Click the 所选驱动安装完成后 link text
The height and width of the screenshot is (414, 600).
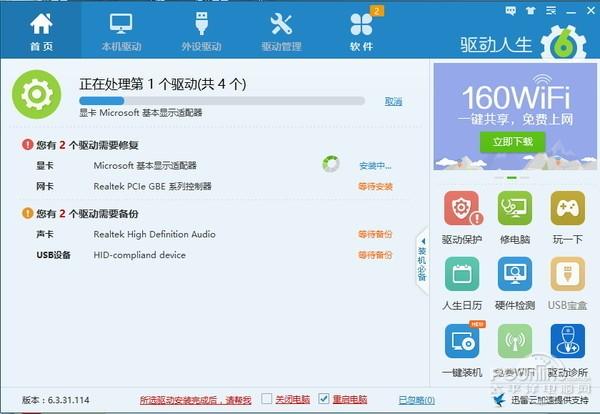point(195,400)
